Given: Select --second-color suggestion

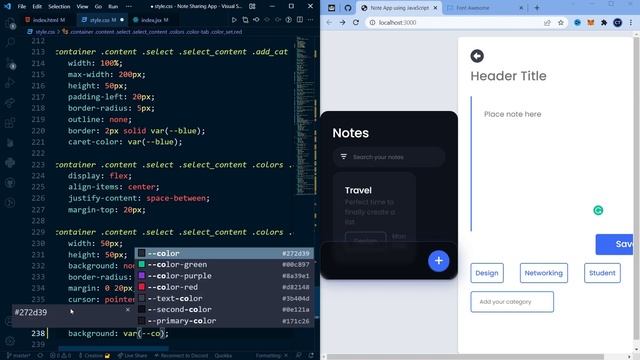Looking at the screenshot, I should pyautogui.click(x=224, y=309).
